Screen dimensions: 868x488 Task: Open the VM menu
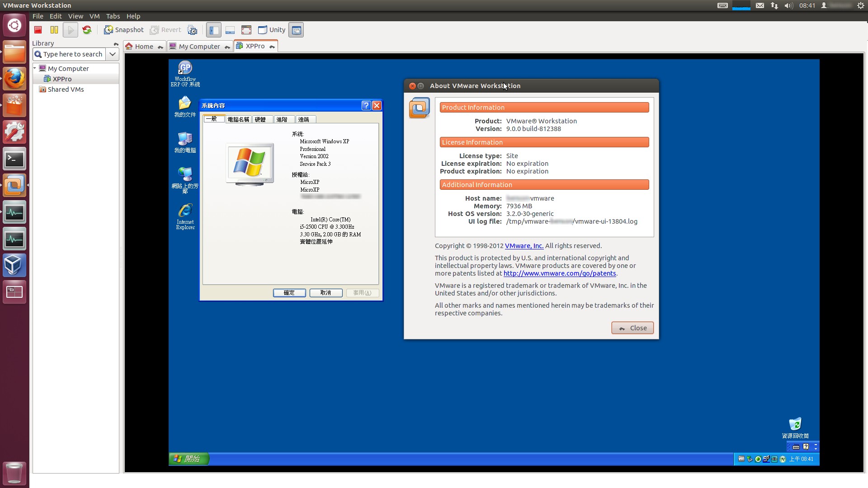(x=94, y=16)
